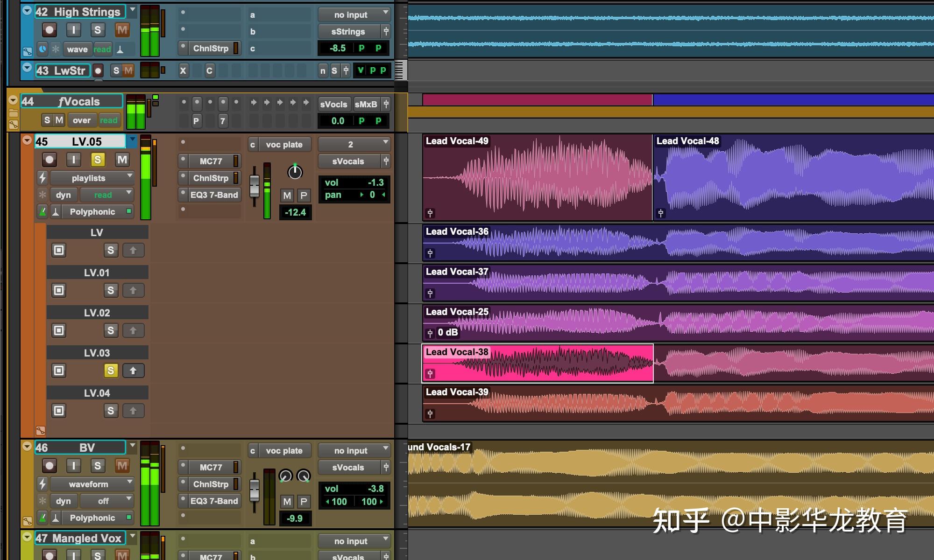Click the freeze snowflake icon on High Strings
The image size is (934, 560).
pos(56,49)
